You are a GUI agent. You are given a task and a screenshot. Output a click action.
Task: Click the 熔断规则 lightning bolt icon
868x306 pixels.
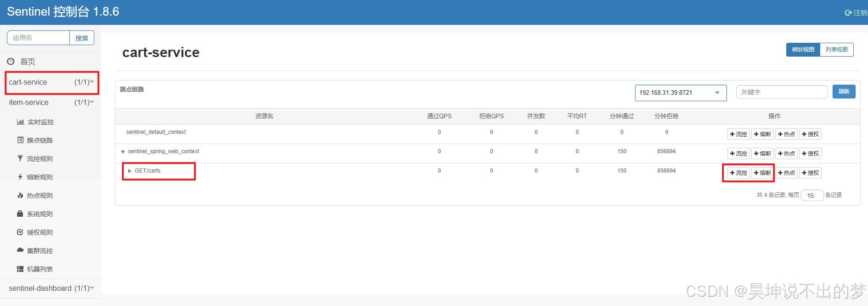coord(20,177)
